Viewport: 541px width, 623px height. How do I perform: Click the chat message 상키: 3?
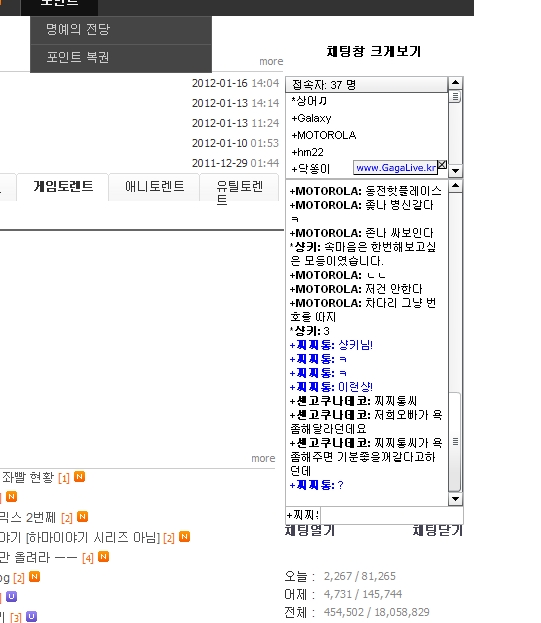[x=309, y=331]
